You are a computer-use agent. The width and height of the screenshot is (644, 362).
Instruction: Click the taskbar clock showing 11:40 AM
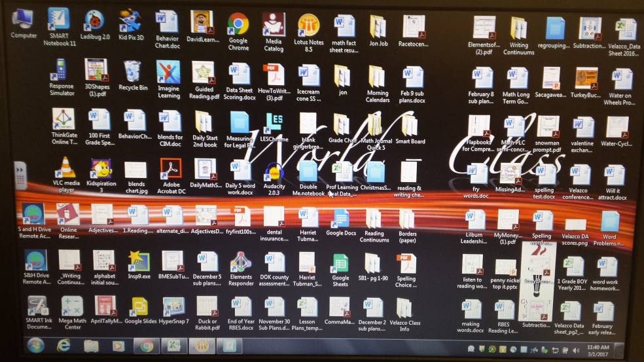pyautogui.click(x=598, y=350)
